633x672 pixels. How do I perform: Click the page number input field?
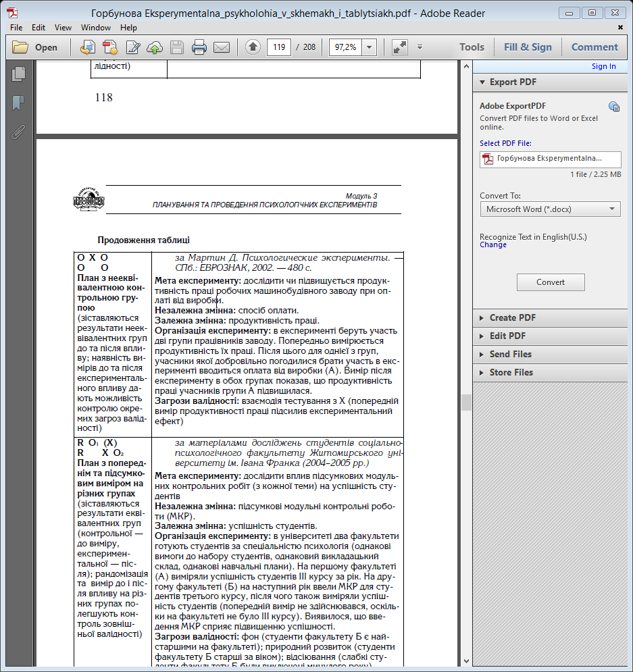(x=278, y=47)
